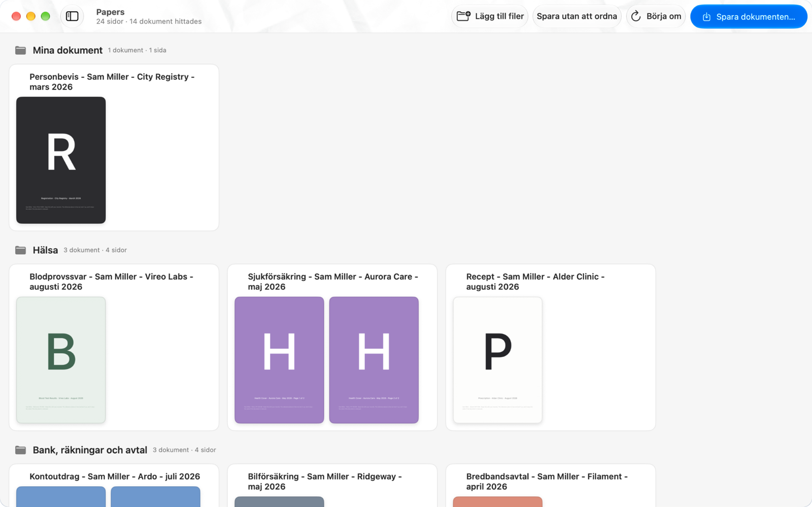
Task: Click the Recept - Alder Clinic document title
Action: pos(535,282)
